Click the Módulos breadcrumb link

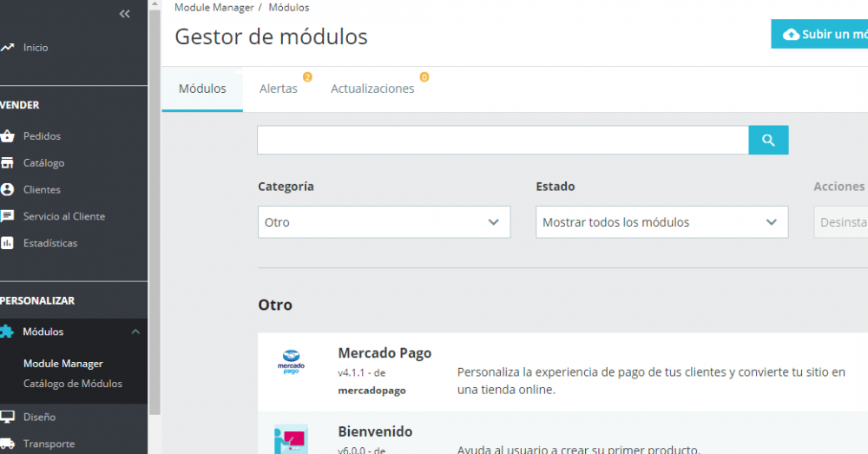click(289, 8)
